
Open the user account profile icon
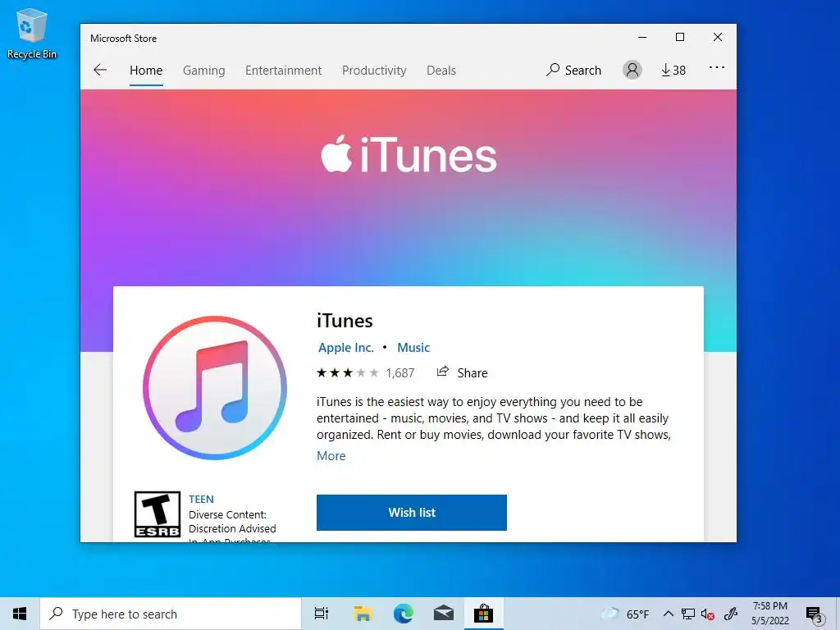(632, 70)
